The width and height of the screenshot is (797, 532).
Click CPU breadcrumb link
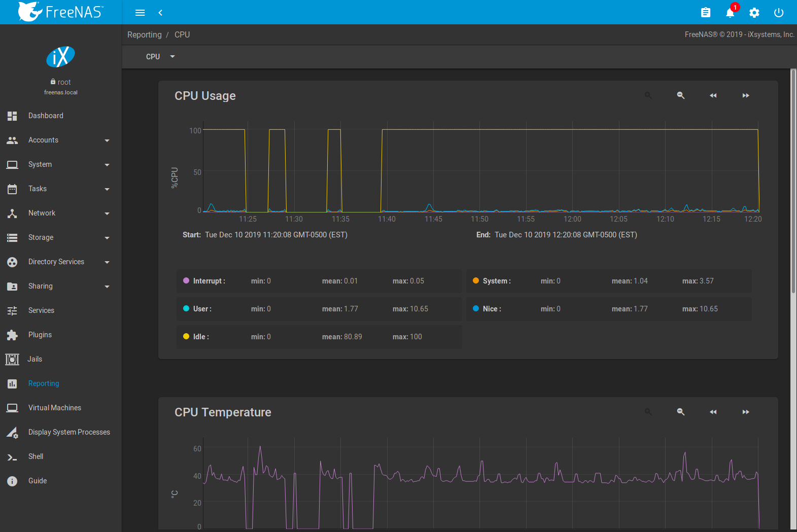tap(182, 34)
